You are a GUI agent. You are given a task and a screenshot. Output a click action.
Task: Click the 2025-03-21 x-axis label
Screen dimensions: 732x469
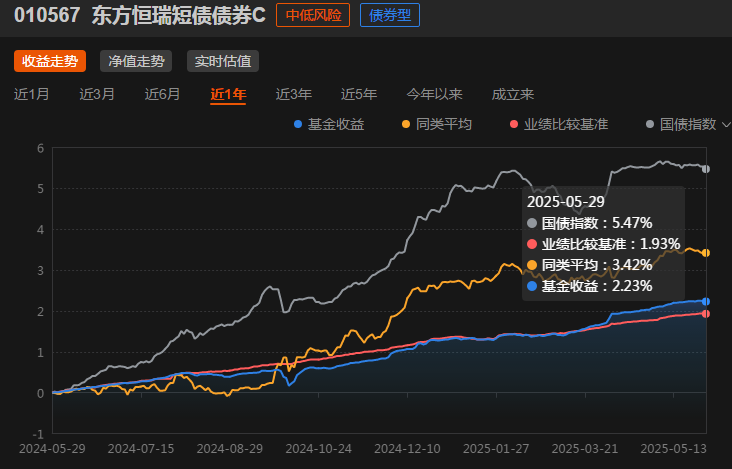tap(584, 448)
